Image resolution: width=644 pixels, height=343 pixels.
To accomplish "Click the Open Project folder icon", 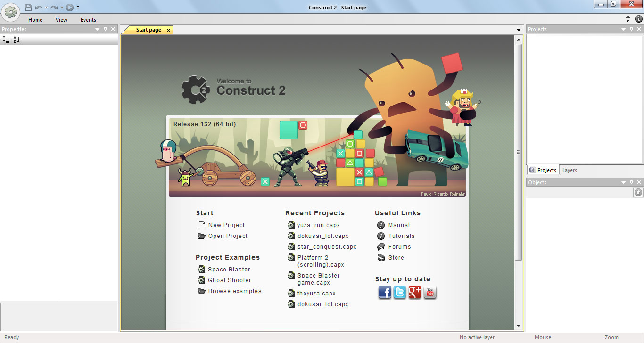I will coord(202,236).
